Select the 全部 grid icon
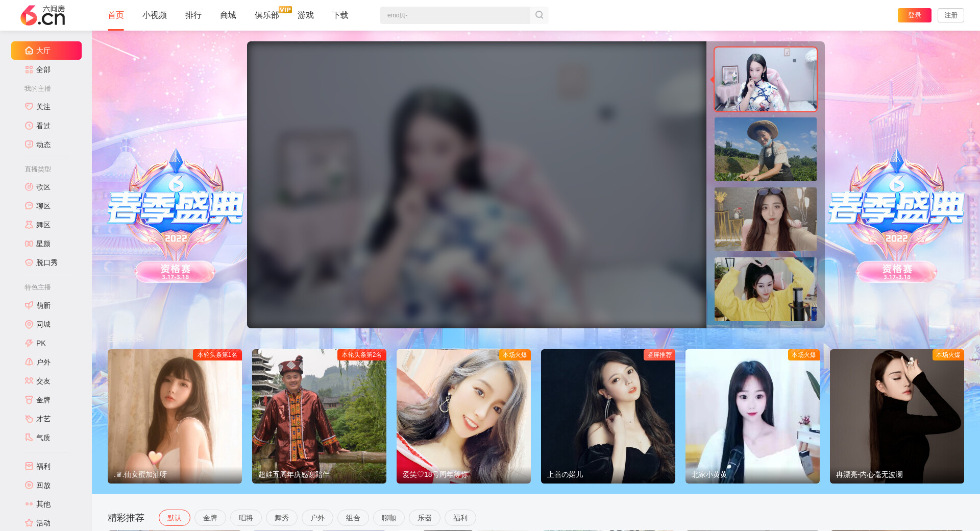 (x=29, y=69)
